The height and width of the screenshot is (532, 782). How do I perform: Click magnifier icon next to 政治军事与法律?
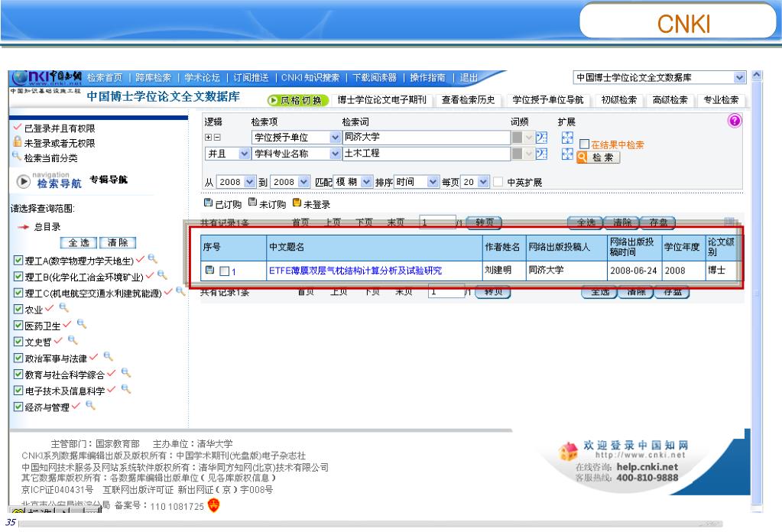[x=109, y=356]
